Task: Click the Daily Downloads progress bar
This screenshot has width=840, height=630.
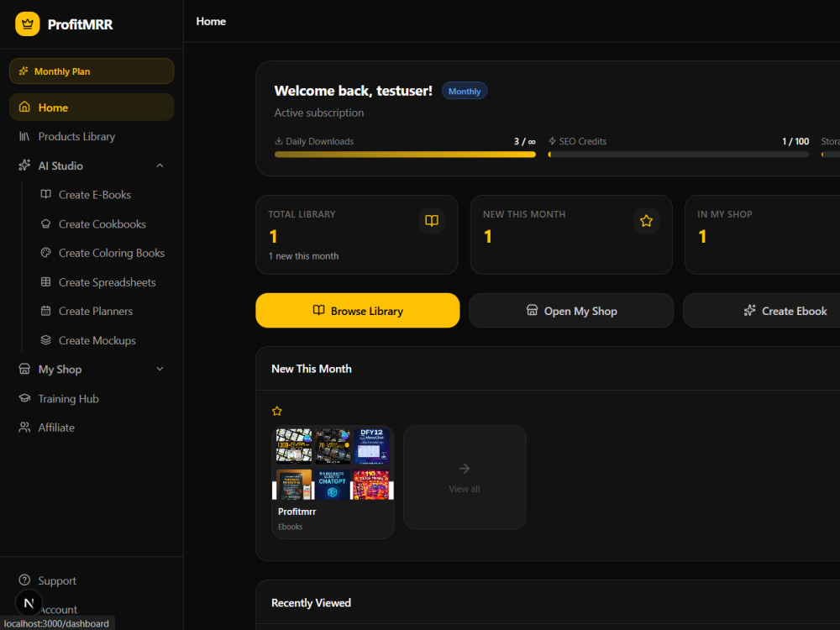Action: click(x=405, y=155)
